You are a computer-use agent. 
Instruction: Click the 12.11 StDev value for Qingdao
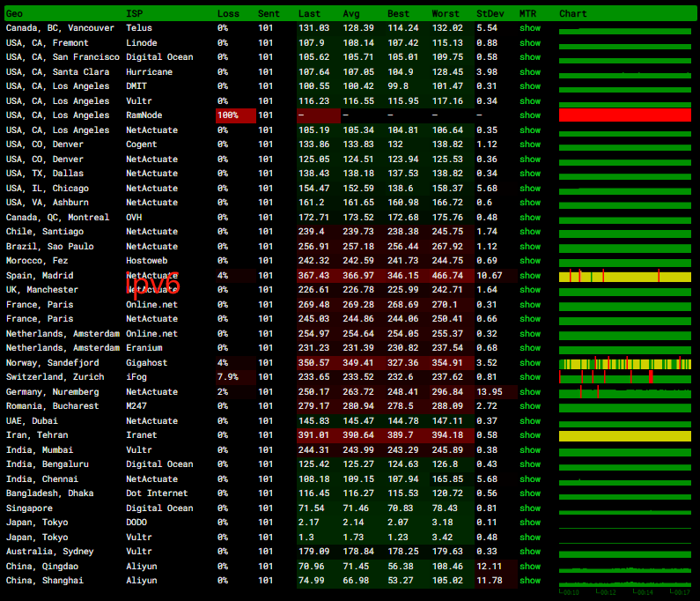click(x=490, y=566)
